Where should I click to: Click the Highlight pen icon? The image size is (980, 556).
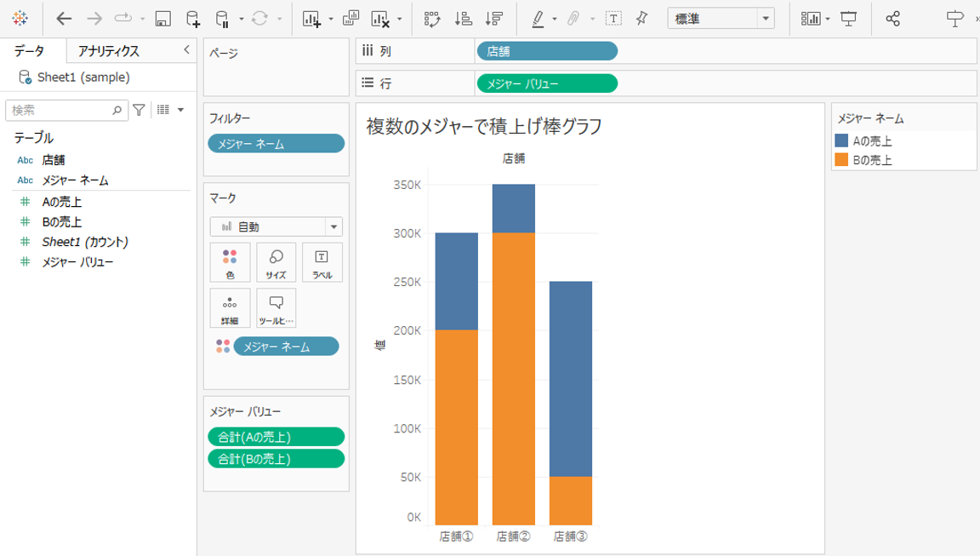click(538, 20)
